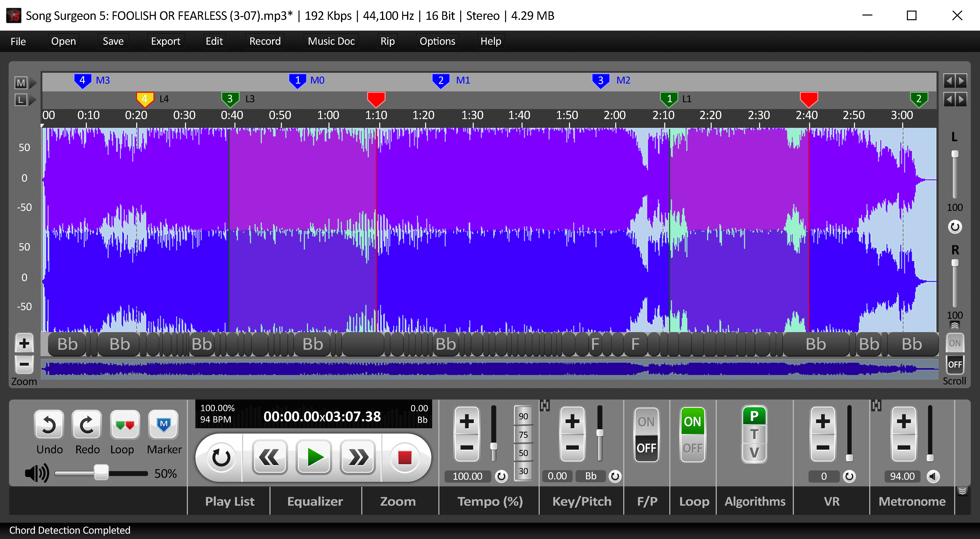Start playback with the green play button

pos(314,458)
